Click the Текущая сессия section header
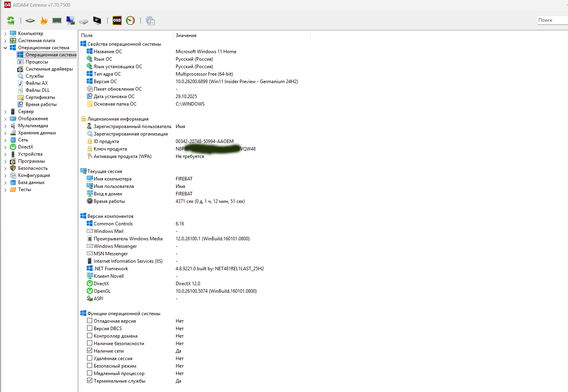 point(105,171)
